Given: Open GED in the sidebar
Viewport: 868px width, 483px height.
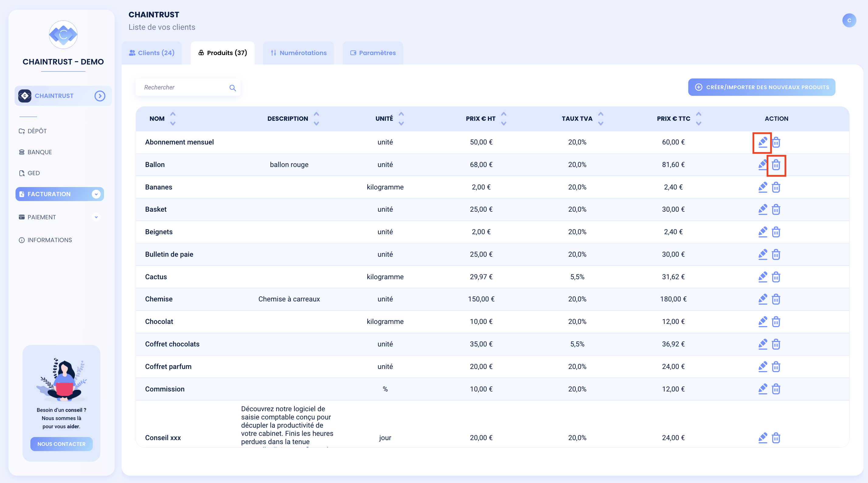Looking at the screenshot, I should [29, 173].
